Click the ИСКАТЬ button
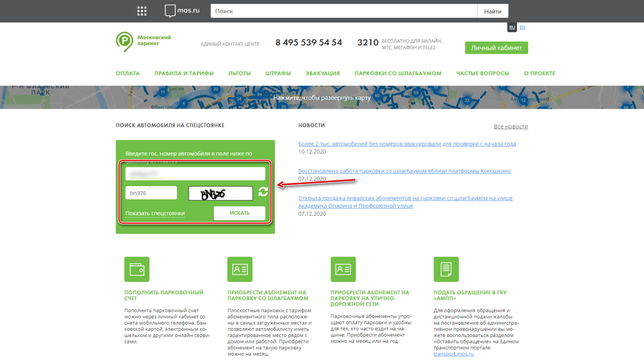Viewport: 644px width, 363px height. pos(239,213)
